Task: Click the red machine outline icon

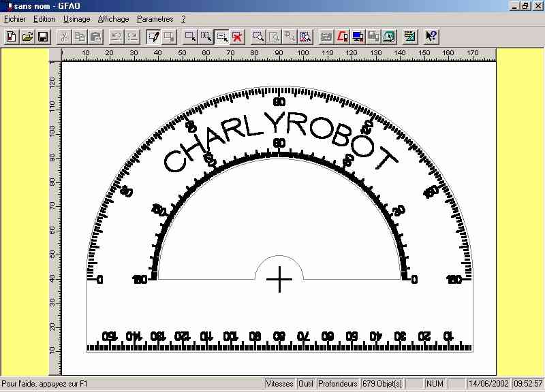Action: pyautogui.click(x=343, y=37)
